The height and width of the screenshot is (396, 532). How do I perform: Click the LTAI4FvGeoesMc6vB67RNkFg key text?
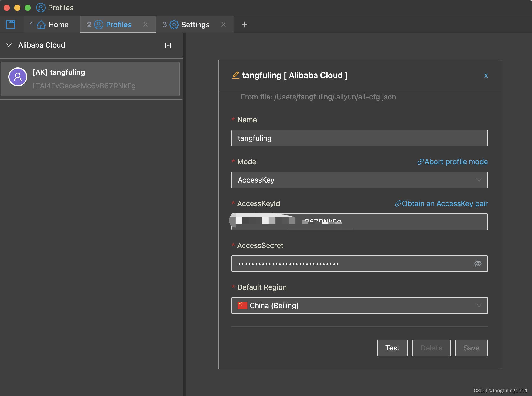click(84, 86)
